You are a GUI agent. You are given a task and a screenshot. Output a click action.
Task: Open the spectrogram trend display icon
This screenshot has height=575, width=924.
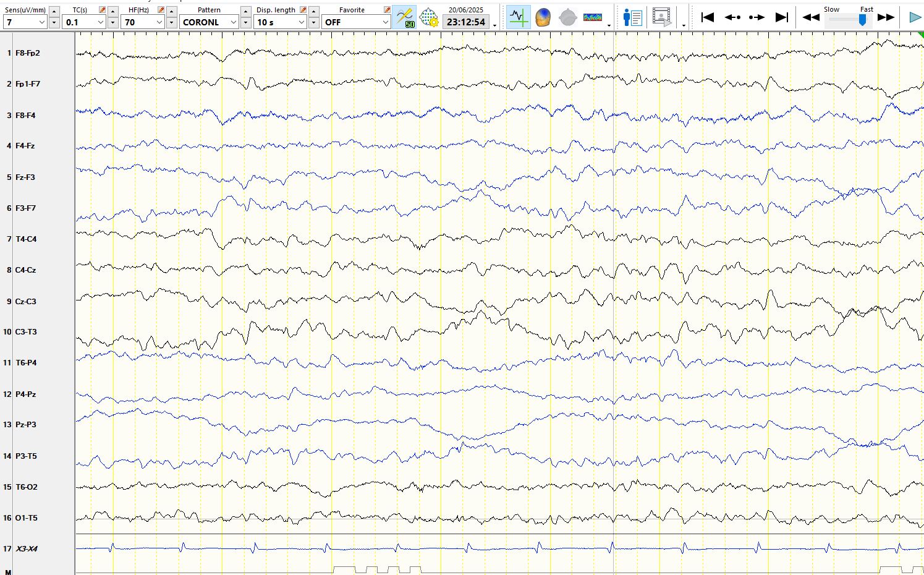(x=593, y=17)
